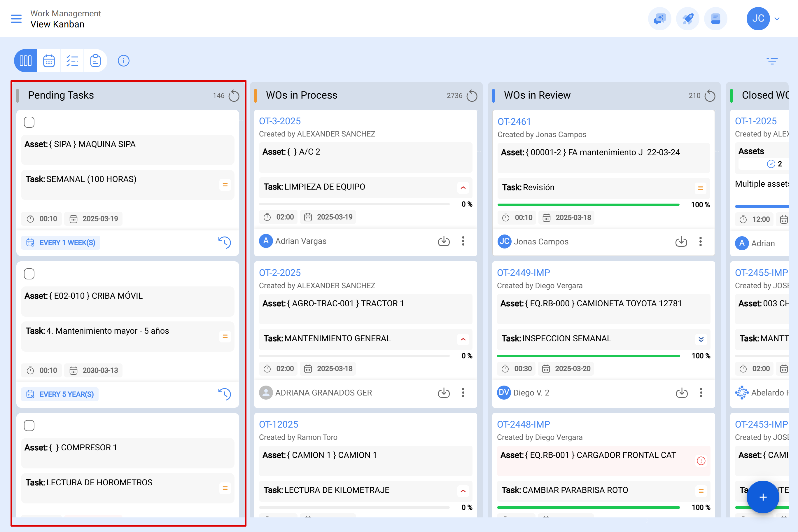The image size is (798, 532).
Task: Refresh the Pending Tasks column
Action: click(x=234, y=96)
